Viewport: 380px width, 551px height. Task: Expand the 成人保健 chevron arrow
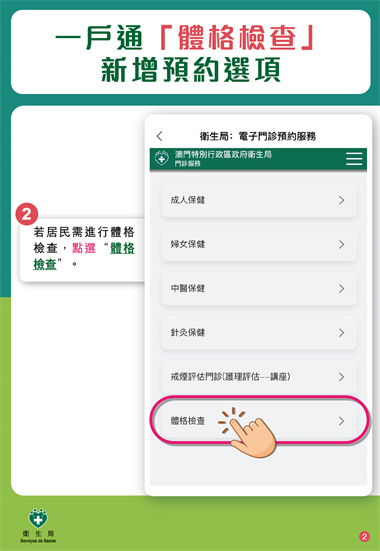pyautogui.click(x=341, y=200)
